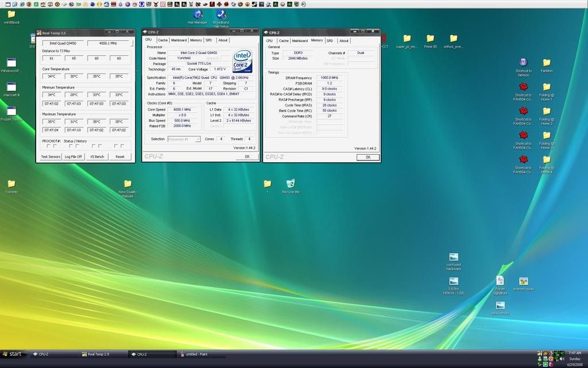Screen dimensions: 588x368
Task: Click Test Sensors in Real Temp
Action: point(51,156)
